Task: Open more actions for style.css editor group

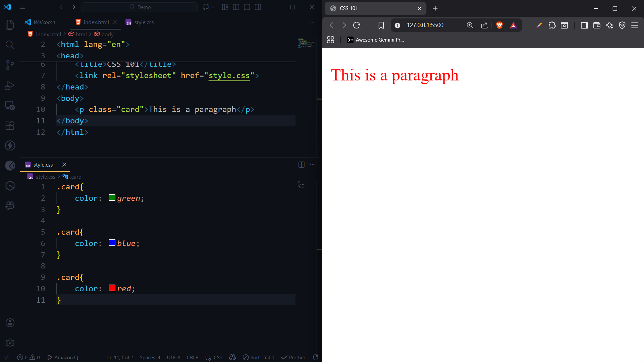Action: (312, 165)
